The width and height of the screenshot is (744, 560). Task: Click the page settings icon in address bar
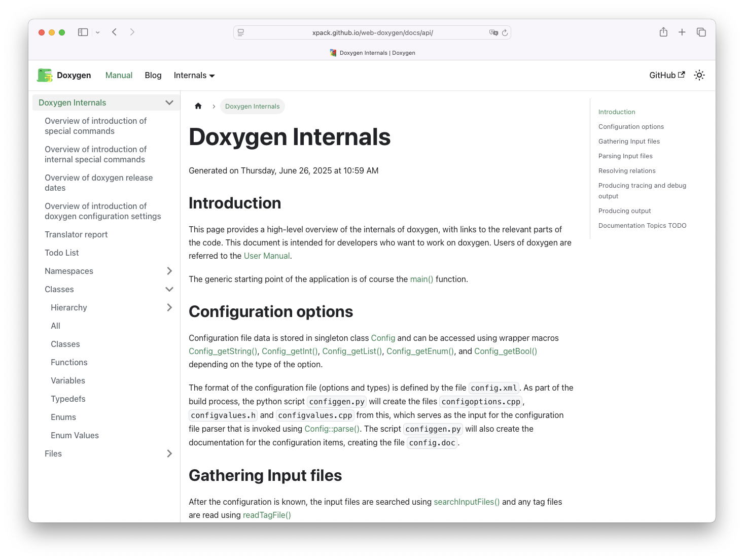pos(241,32)
